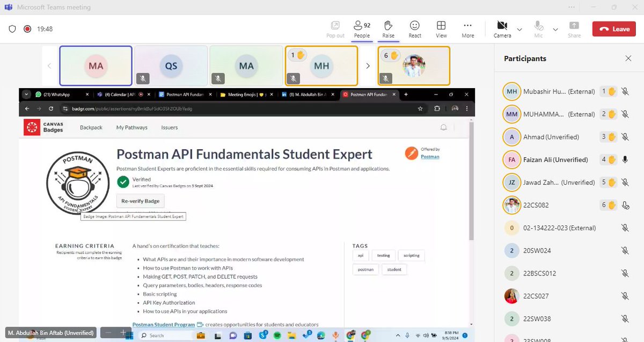
Task: Toggle Faizan Ali's microphone icon
Action: (625, 159)
